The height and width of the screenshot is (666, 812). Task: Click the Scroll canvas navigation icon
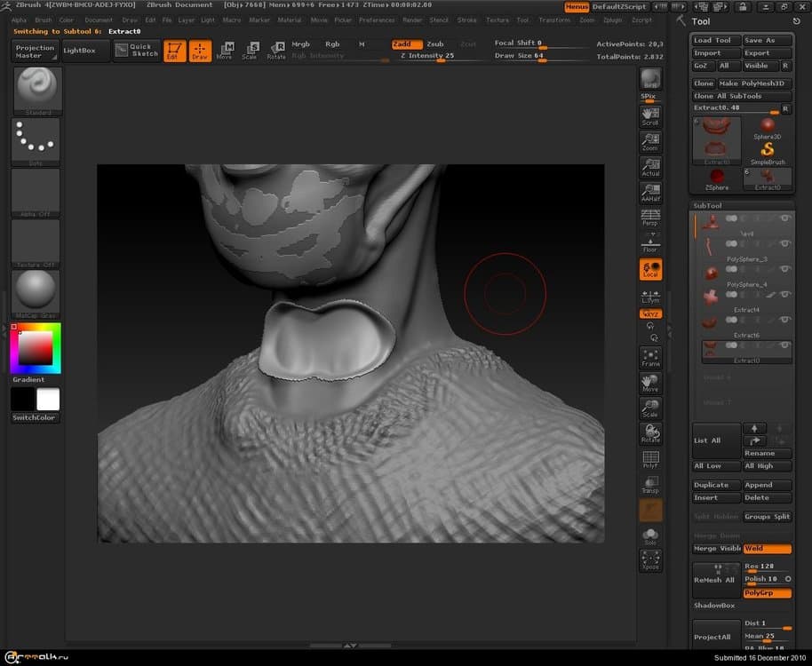click(x=650, y=116)
